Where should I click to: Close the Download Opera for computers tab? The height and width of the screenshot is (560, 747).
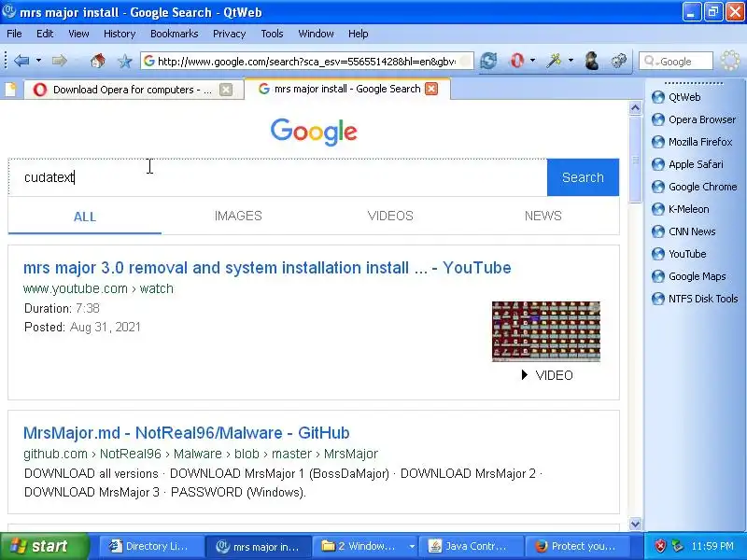226,90
